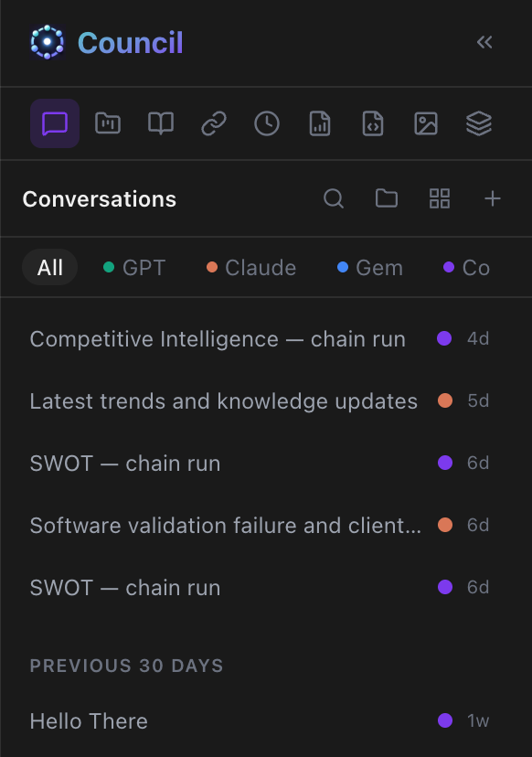The image size is (532, 757).
Task: Toggle the Gem model filter
Action: pos(369,267)
